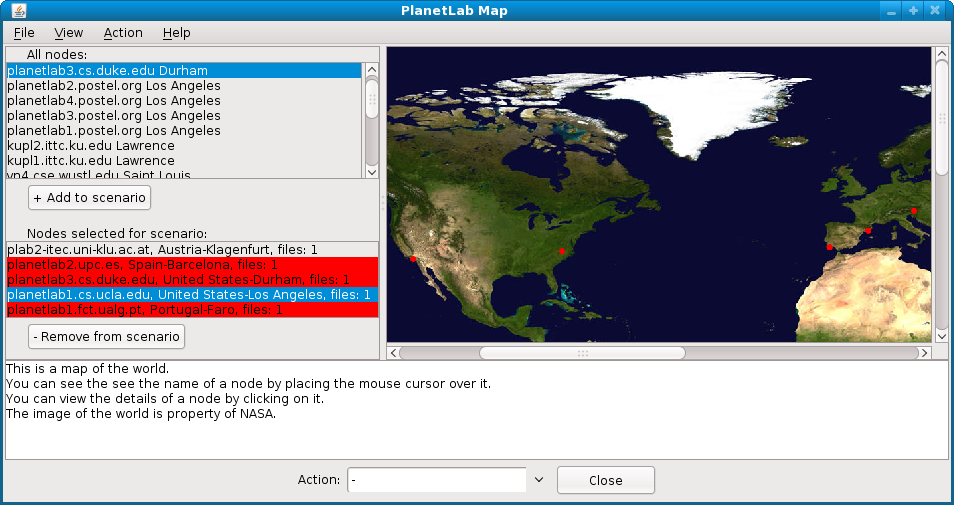954x505 pixels.
Task: Click the red node marker in Austria
Action: [914, 211]
